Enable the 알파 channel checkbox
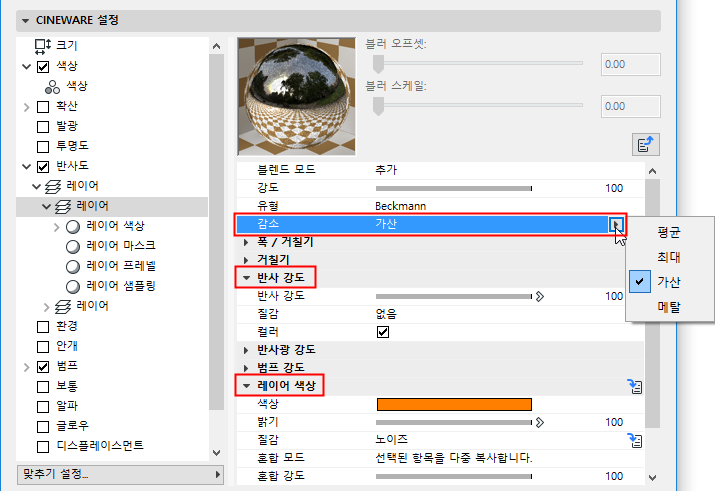This screenshot has width=715, height=491. coord(43,407)
